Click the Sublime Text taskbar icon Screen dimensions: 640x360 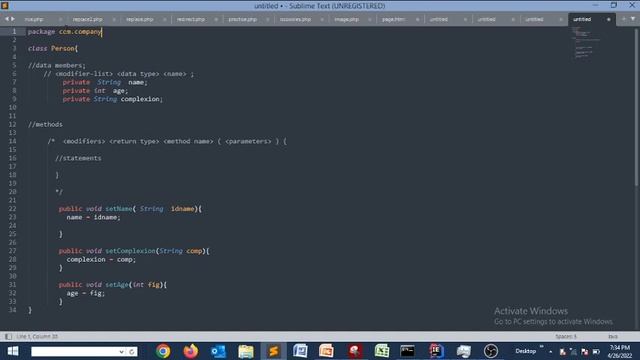273,351
